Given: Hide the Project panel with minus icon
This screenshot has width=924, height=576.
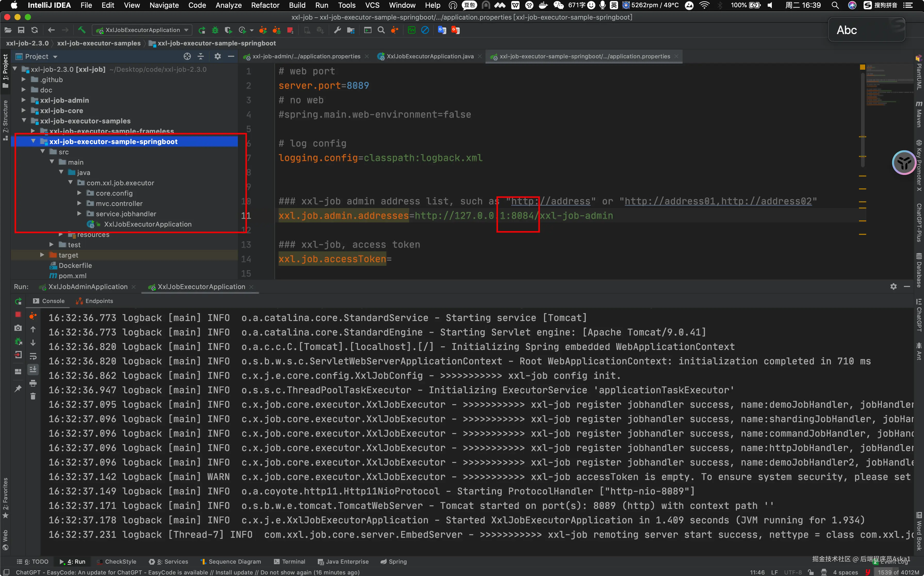Looking at the screenshot, I should point(231,56).
